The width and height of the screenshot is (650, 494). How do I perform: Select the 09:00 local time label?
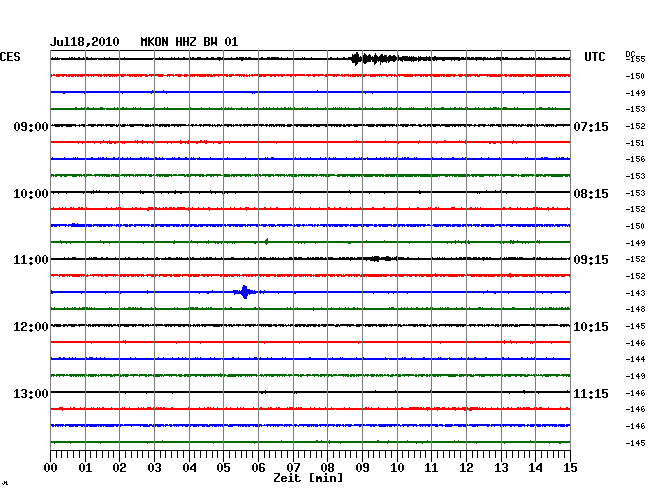pos(31,126)
